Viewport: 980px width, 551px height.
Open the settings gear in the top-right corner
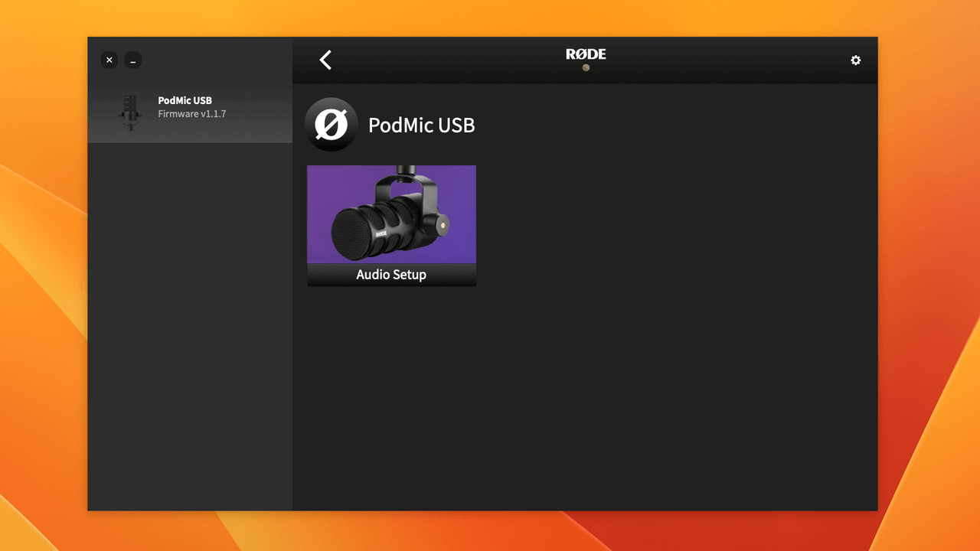(855, 60)
